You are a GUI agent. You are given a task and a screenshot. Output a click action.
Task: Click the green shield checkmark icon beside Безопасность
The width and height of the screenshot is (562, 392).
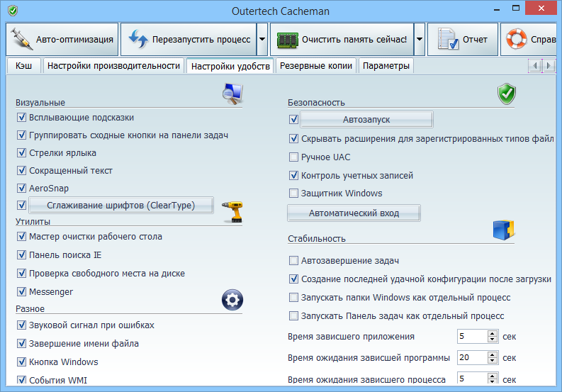[507, 94]
